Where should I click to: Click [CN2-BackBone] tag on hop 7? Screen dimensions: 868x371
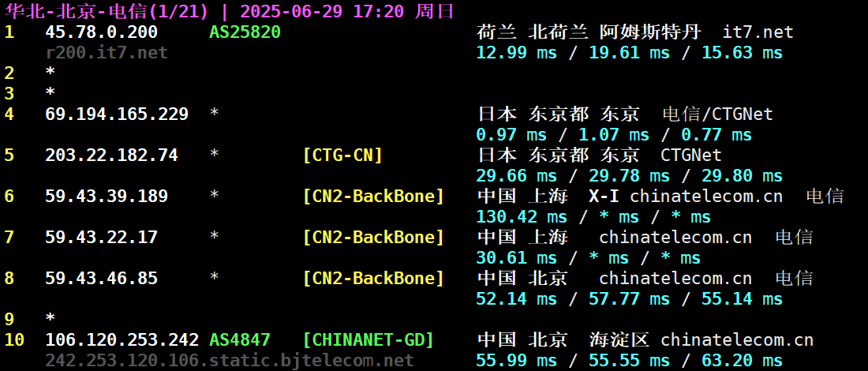(x=374, y=238)
